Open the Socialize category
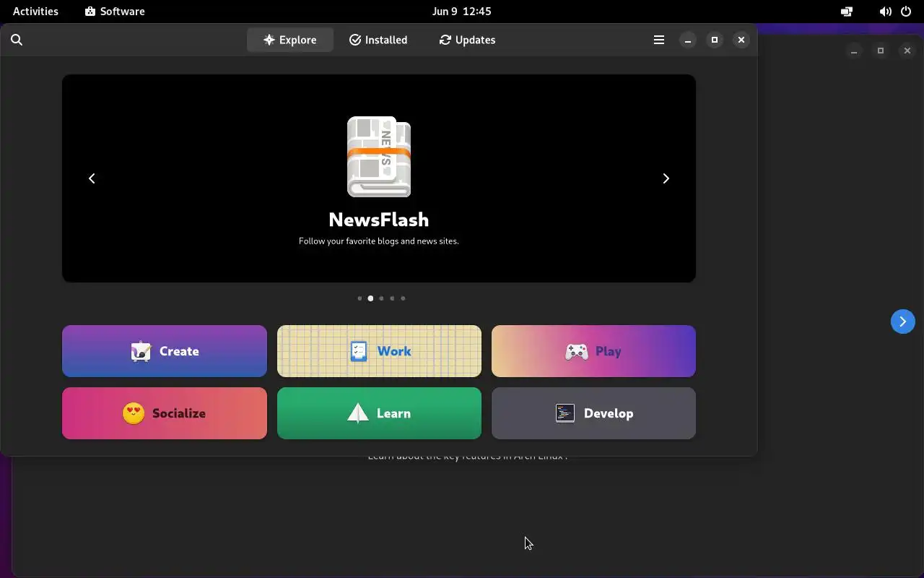Screen dimensions: 924x578 [165, 413]
